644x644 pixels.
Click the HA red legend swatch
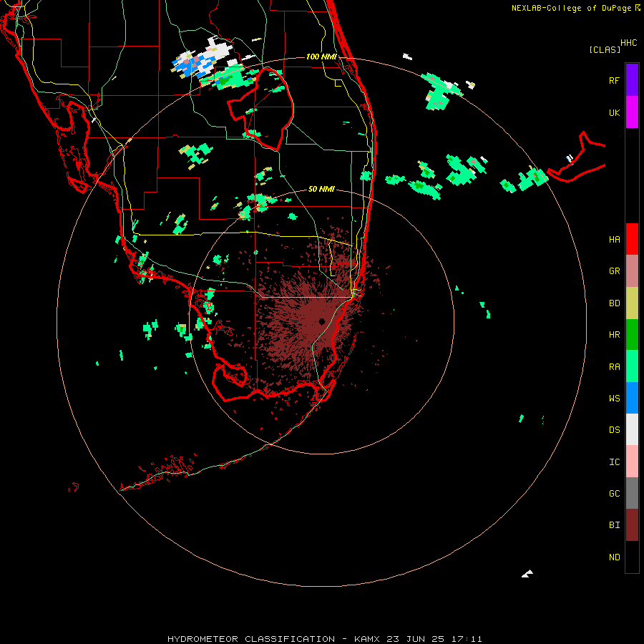coord(632,239)
